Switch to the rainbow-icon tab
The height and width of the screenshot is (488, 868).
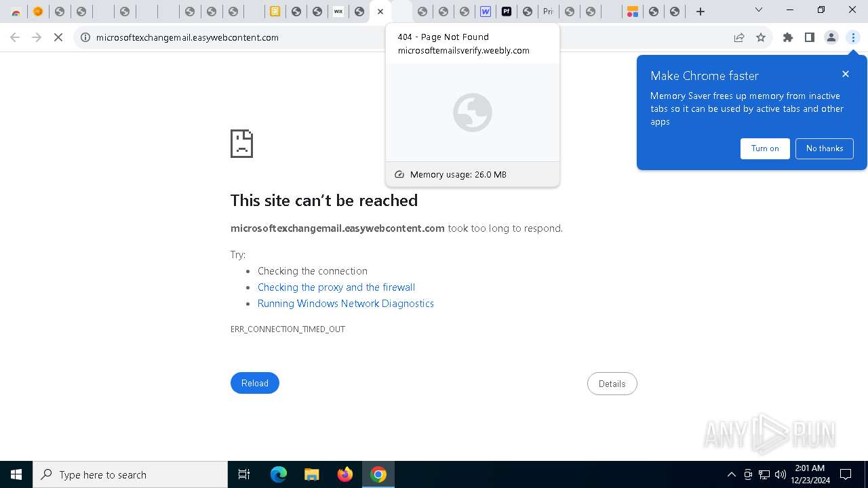tap(16, 12)
